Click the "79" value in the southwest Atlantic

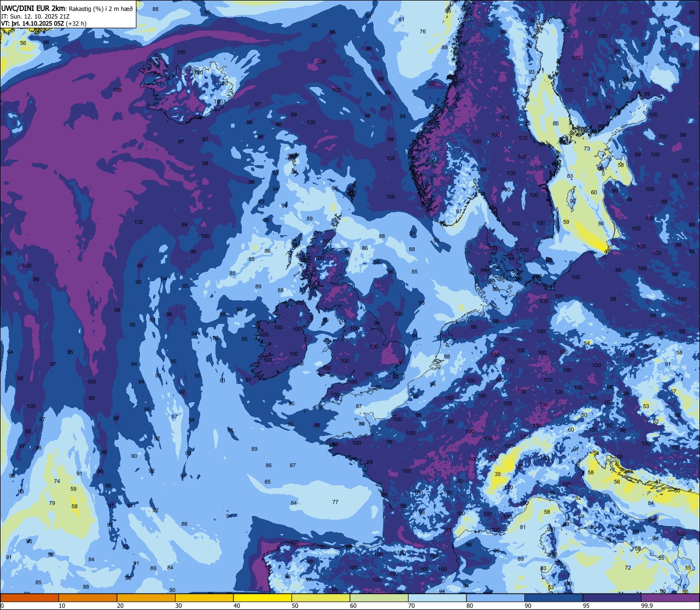coord(52,503)
